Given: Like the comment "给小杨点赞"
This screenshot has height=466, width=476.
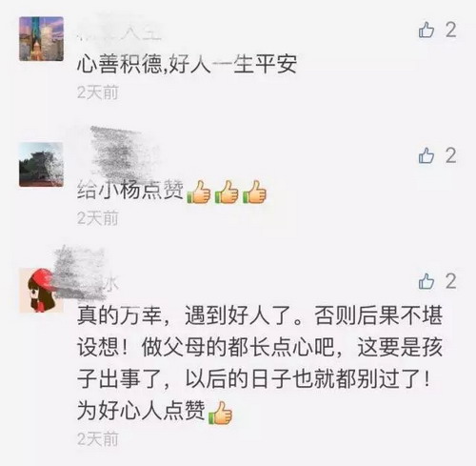Looking at the screenshot, I should pos(426,156).
